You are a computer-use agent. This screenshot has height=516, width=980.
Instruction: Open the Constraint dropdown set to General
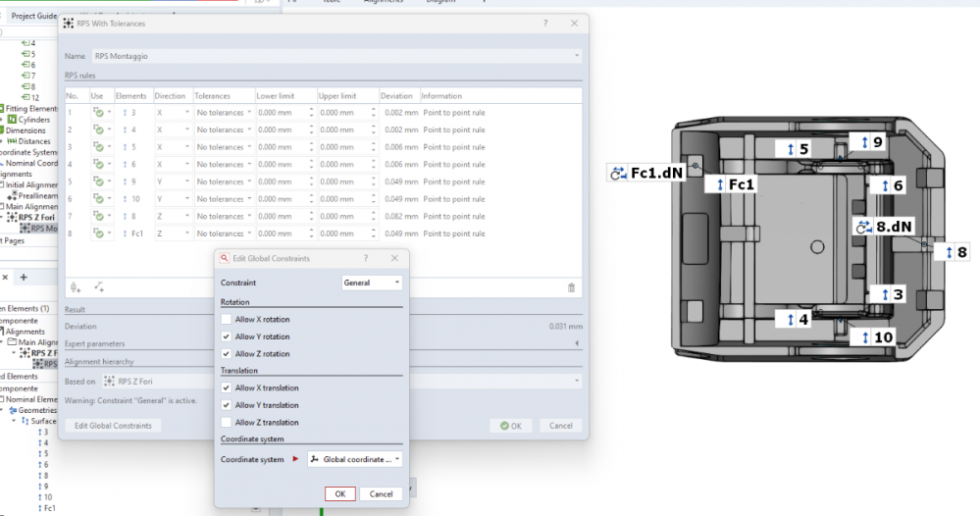372,283
